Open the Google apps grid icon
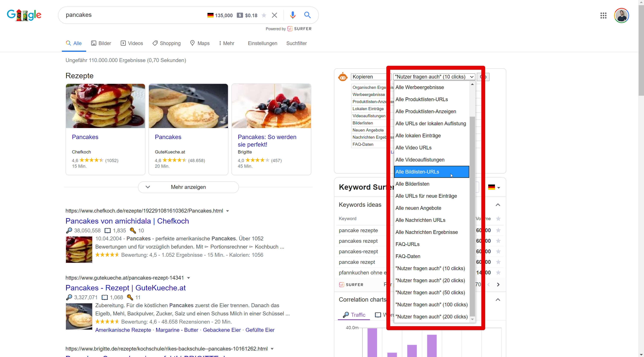The height and width of the screenshot is (357, 644). [603, 16]
